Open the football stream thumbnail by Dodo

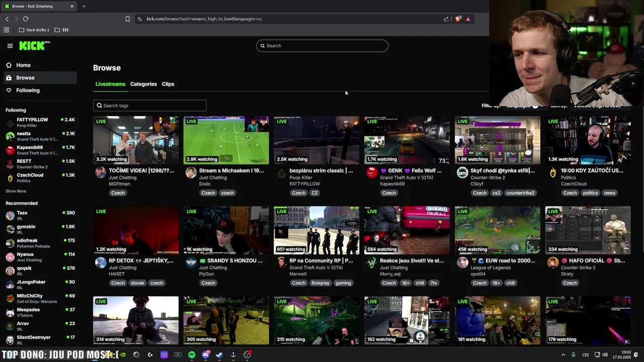point(226,140)
